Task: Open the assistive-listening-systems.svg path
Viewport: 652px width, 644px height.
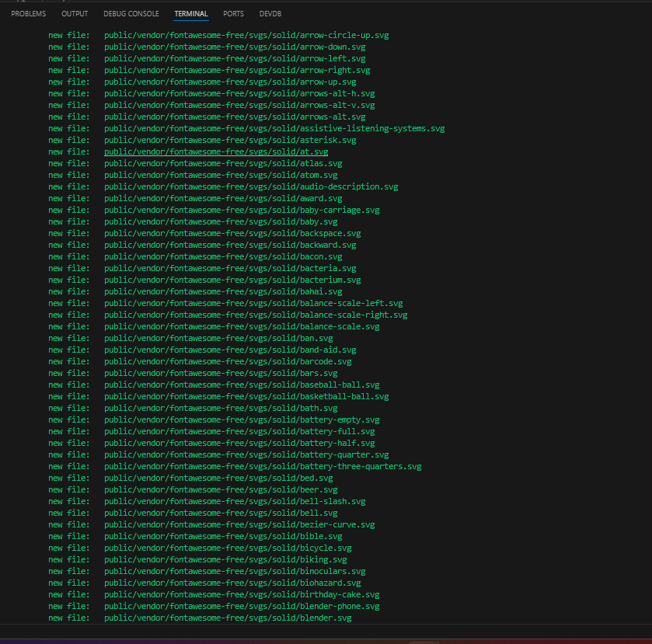Action: pyautogui.click(x=274, y=129)
